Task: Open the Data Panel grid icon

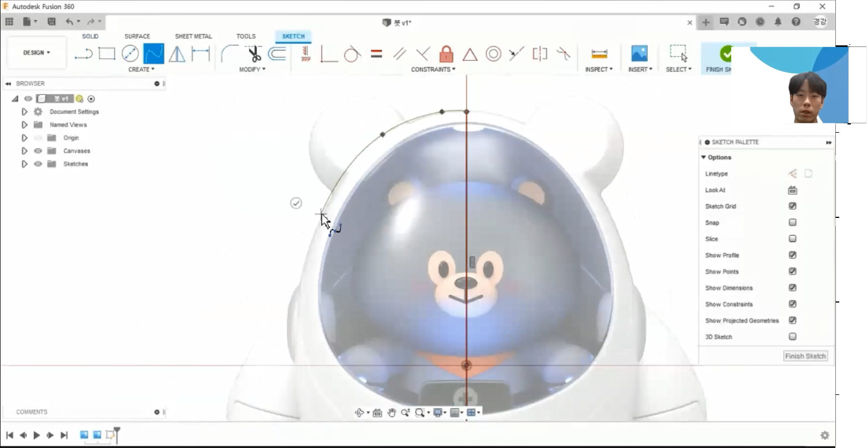Action: pos(9,22)
